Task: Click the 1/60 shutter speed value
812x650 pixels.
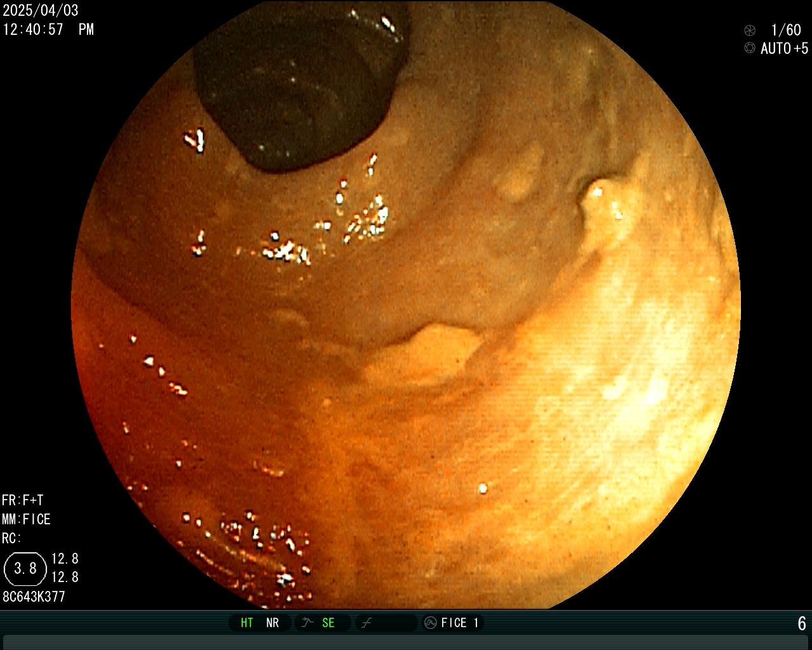Action: (x=786, y=30)
